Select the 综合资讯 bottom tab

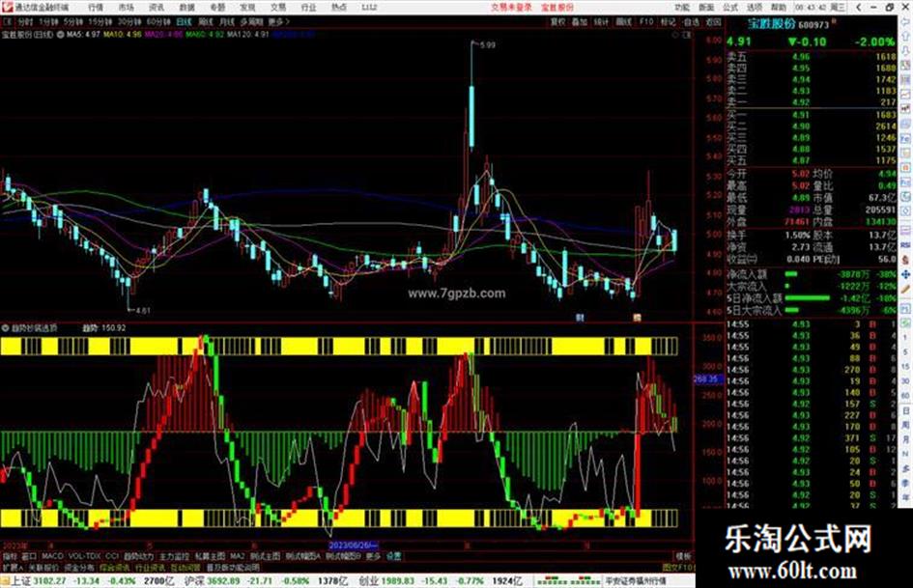[115, 567]
